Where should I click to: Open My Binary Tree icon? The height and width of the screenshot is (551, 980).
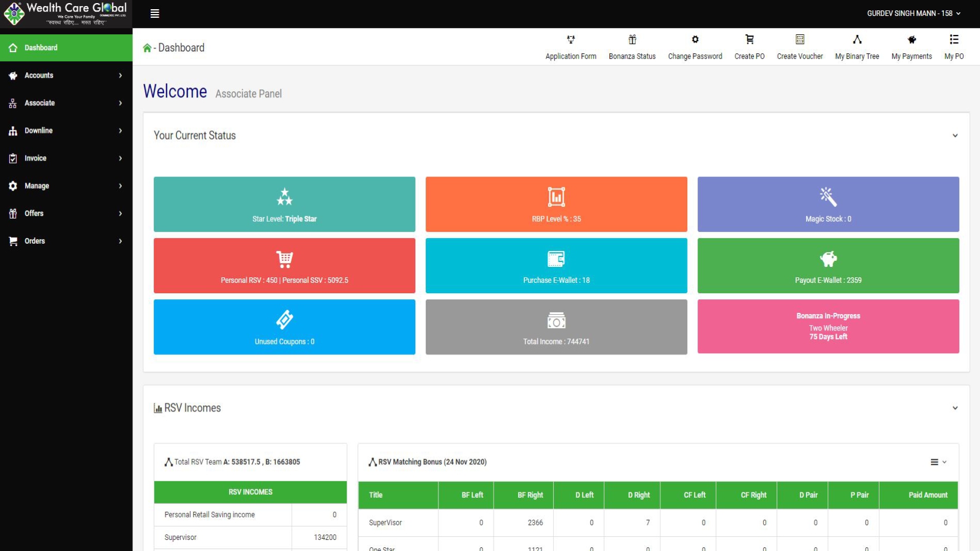[857, 40]
